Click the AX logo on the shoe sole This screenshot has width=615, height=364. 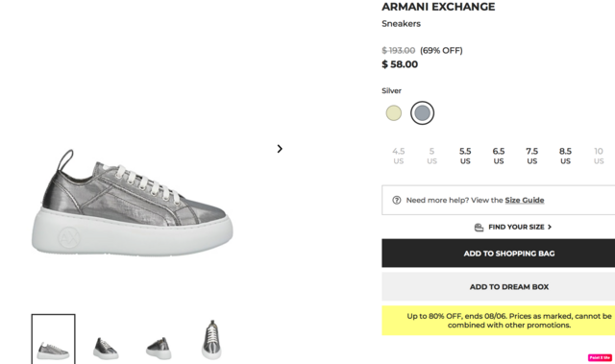pyautogui.click(x=69, y=237)
